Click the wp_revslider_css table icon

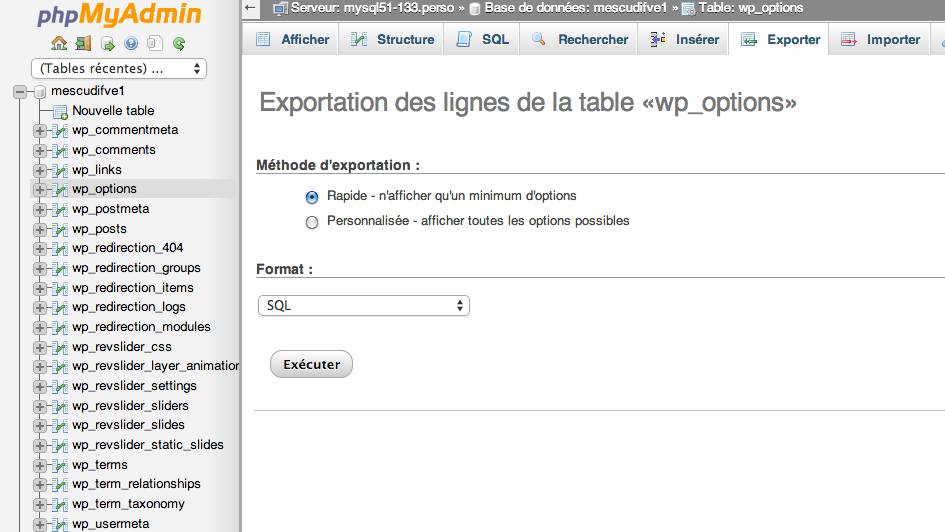pyautogui.click(x=60, y=348)
